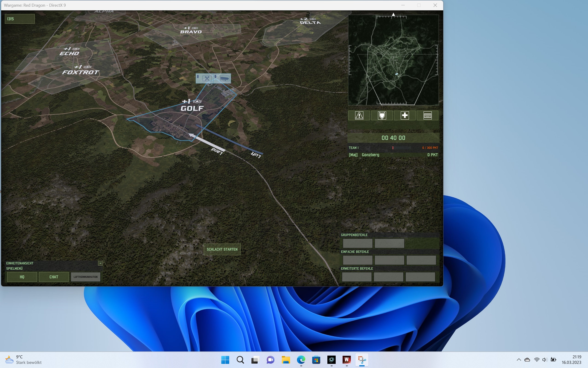Click the Golf zone label on map
588x368 pixels.
pos(192,108)
